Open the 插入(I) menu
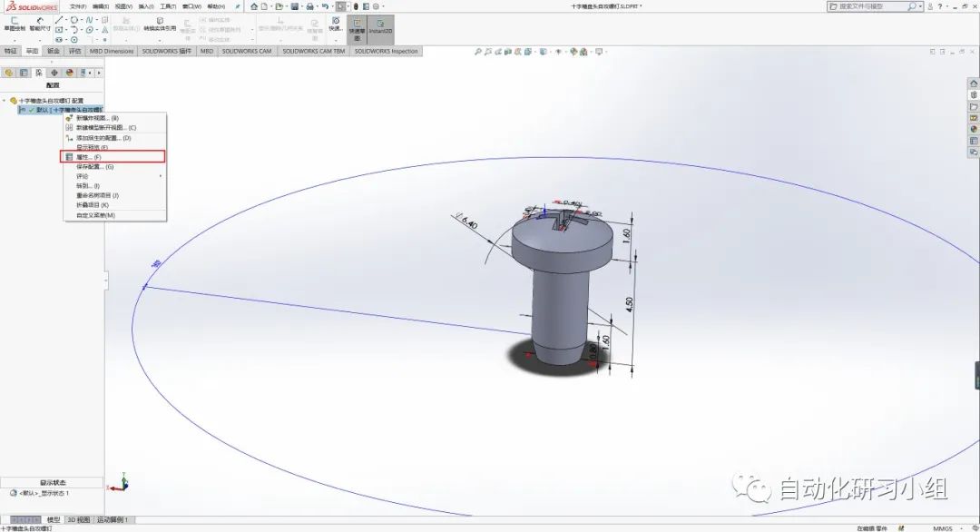 tap(145, 6)
